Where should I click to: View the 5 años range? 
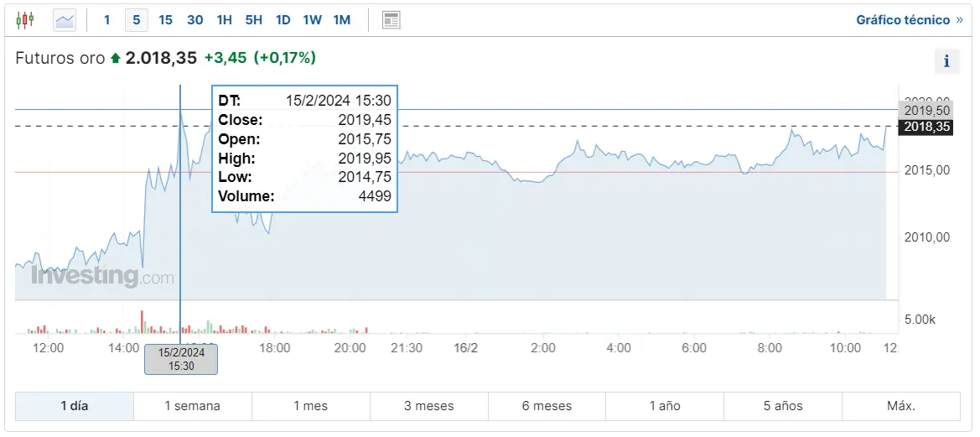coord(783,406)
